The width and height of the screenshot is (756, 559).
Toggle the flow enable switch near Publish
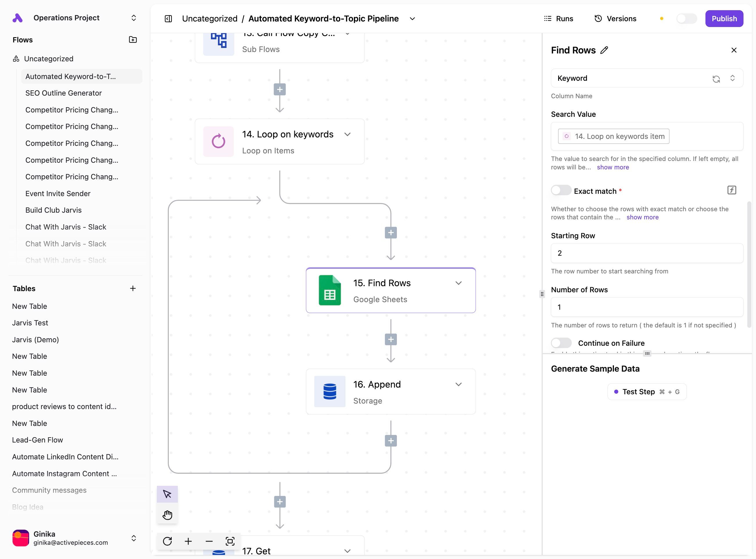point(686,19)
